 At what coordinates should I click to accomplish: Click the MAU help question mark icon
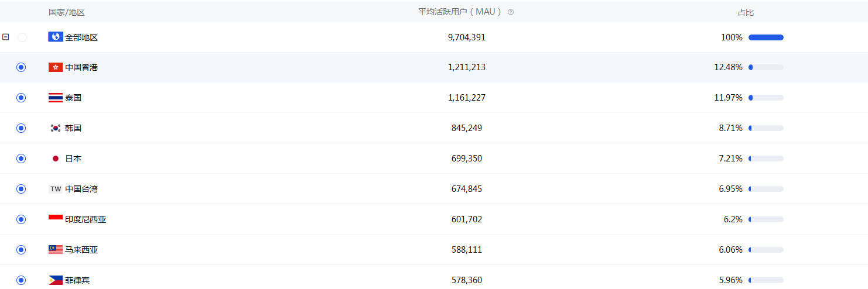pos(511,12)
